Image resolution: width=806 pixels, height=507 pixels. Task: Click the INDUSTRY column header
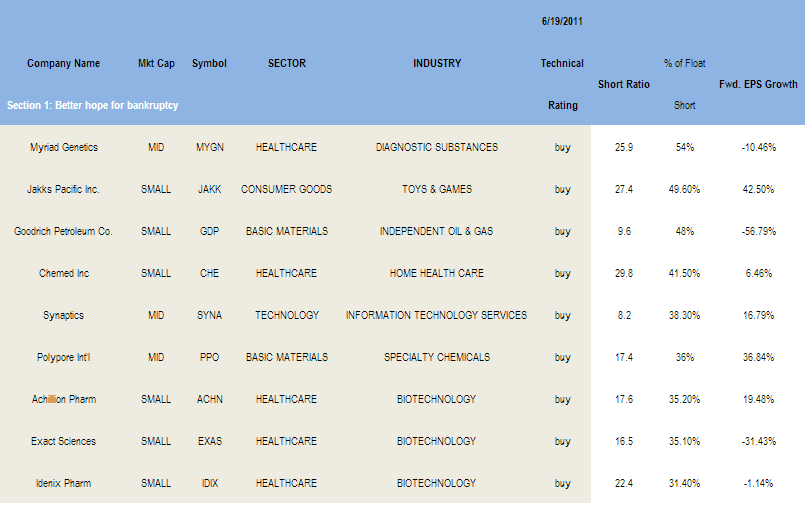coord(437,63)
